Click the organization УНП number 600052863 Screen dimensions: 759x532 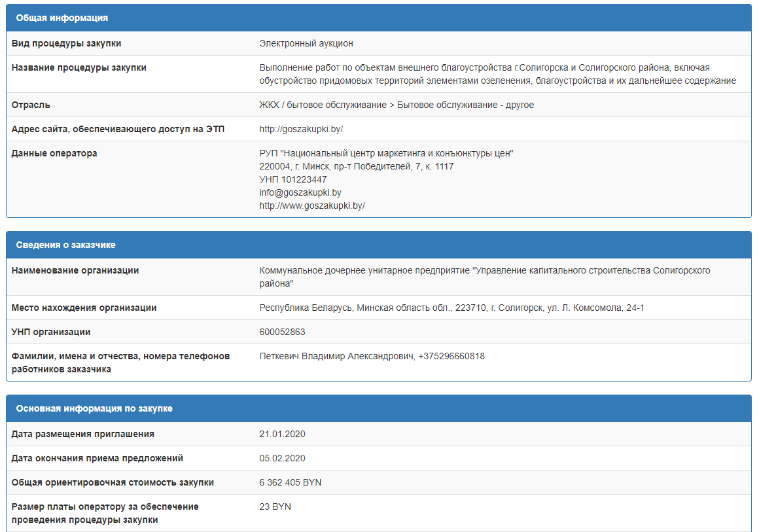click(x=283, y=332)
